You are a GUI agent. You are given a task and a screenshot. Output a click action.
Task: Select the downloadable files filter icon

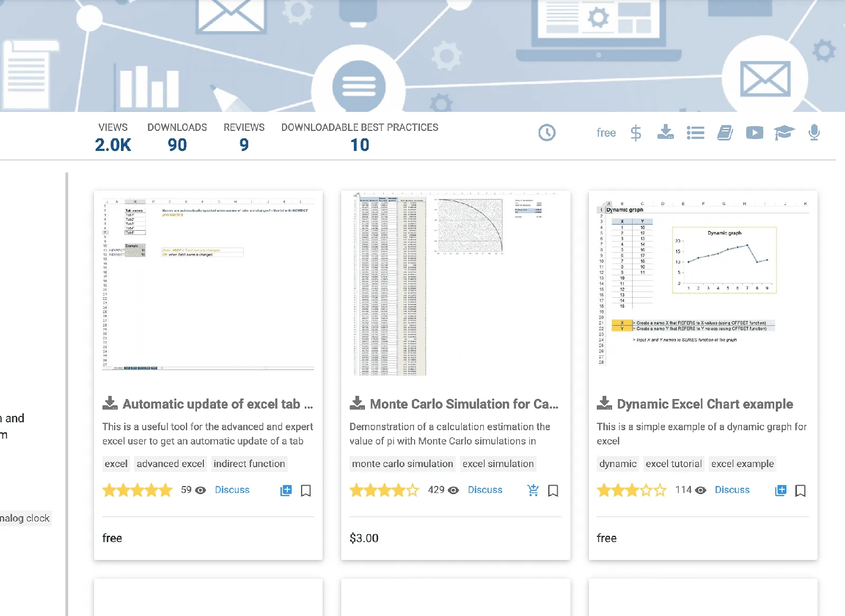pos(665,132)
